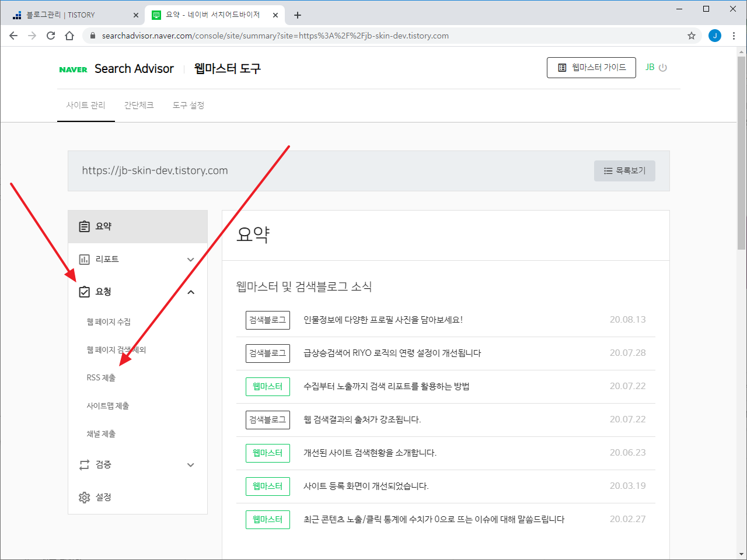Open 웹 페이지 검색 제외 menu item
Image resolution: width=747 pixels, height=560 pixels.
pos(116,350)
